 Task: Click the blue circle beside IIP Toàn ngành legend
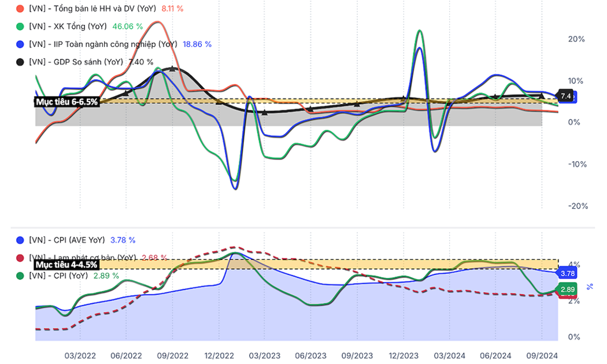coord(20,44)
